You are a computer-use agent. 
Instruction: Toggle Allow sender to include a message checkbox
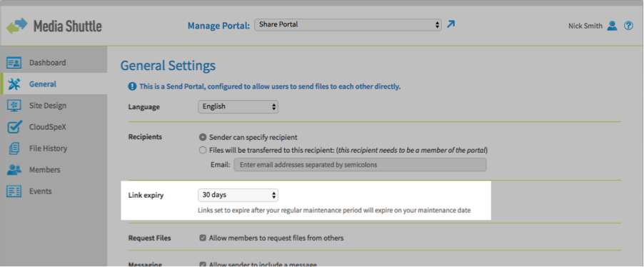tap(203, 264)
